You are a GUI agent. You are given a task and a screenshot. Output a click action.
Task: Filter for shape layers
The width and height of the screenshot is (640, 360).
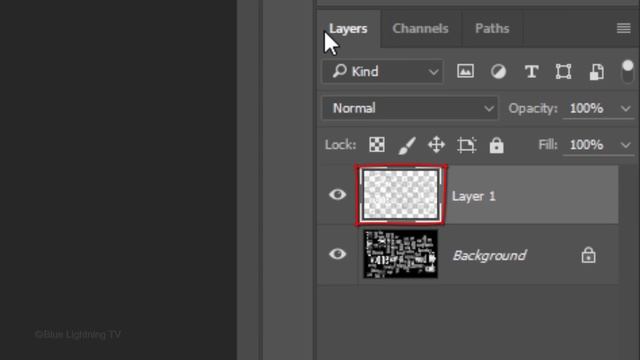coord(563,72)
